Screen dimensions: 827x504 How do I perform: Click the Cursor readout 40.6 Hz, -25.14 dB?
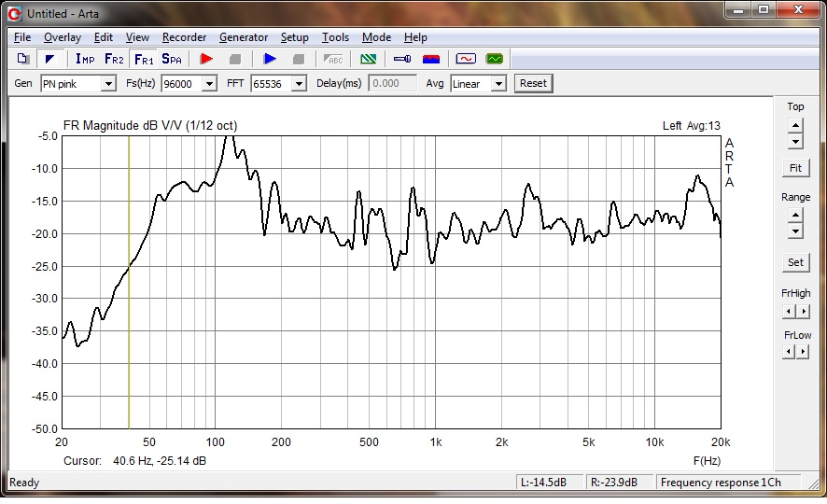[135, 461]
